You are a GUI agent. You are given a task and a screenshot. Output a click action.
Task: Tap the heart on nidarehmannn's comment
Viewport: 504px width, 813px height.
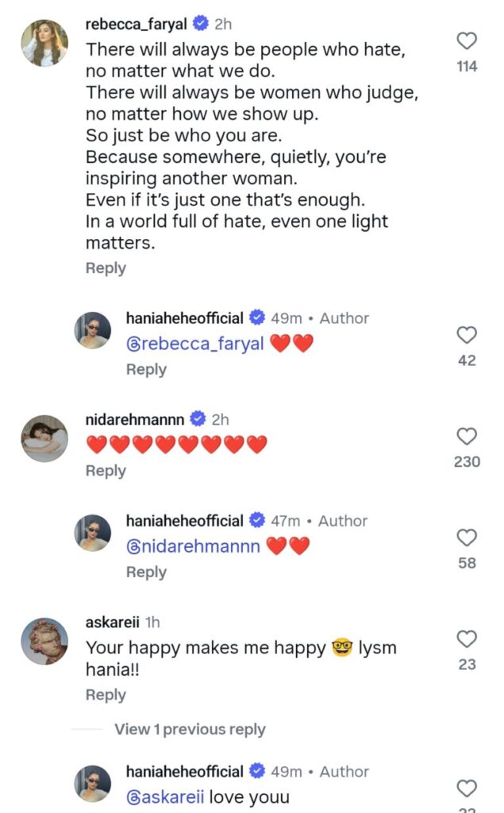click(x=467, y=436)
